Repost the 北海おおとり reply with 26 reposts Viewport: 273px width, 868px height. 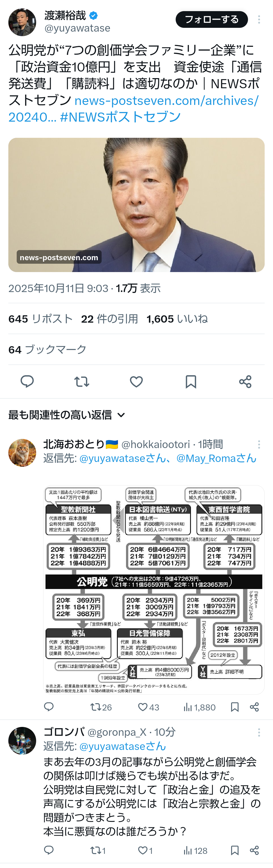click(x=101, y=707)
